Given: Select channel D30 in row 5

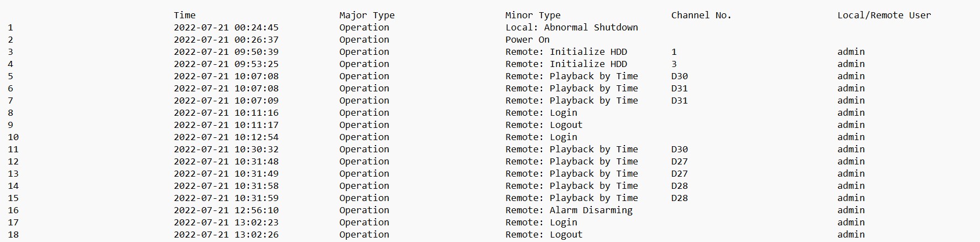Looking at the screenshot, I should coord(679,76).
